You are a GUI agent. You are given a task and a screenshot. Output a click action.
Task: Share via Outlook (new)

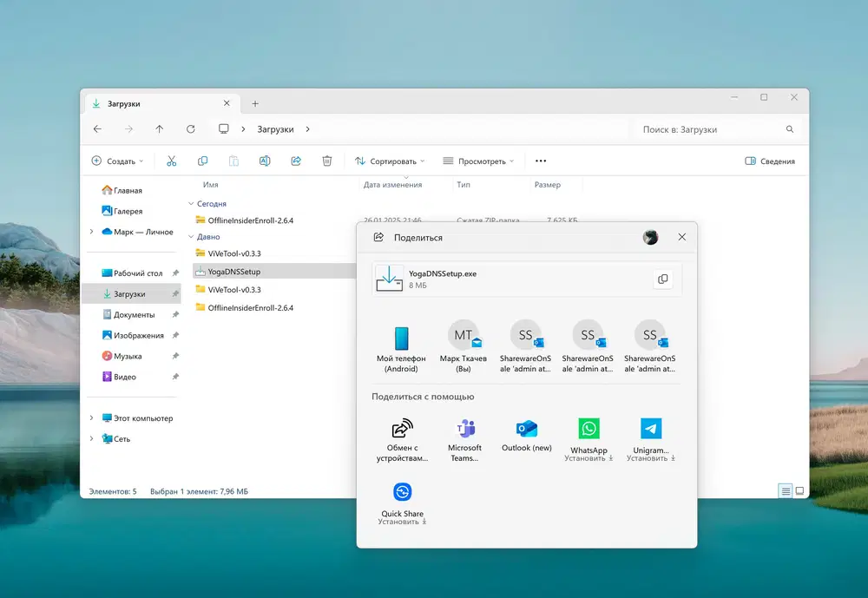coord(527,436)
